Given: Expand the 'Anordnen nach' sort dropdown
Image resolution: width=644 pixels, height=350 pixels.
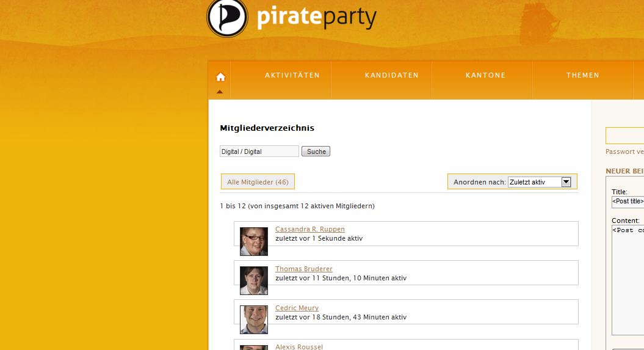Looking at the screenshot, I should [539, 182].
